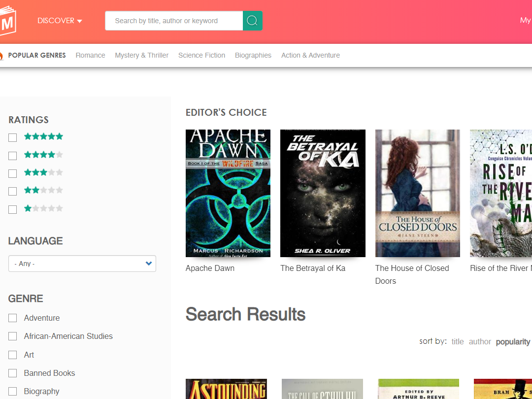Viewport: 532px width, 399px height.
Task: Click the Apache Dawn title link
Action: click(x=210, y=268)
